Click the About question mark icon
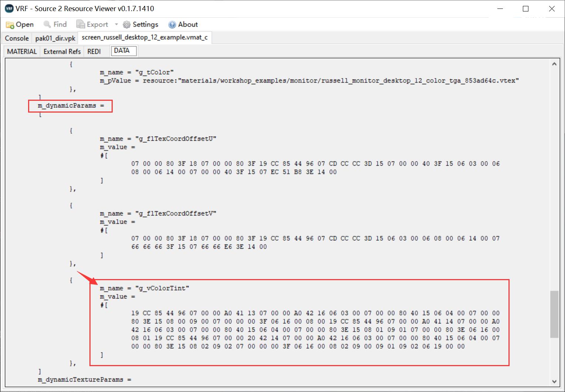 (172, 24)
